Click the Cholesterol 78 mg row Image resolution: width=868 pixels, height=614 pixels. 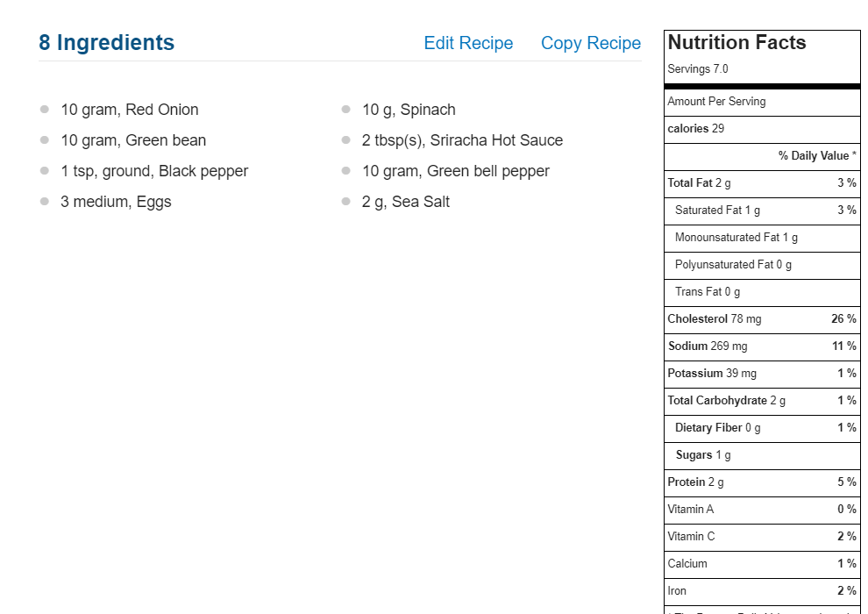762,319
